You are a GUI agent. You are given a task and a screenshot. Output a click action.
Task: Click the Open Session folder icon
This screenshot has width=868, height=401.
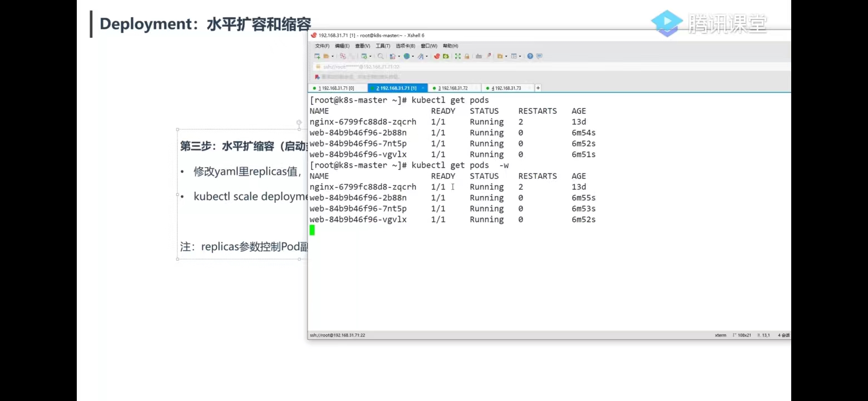pyautogui.click(x=326, y=56)
